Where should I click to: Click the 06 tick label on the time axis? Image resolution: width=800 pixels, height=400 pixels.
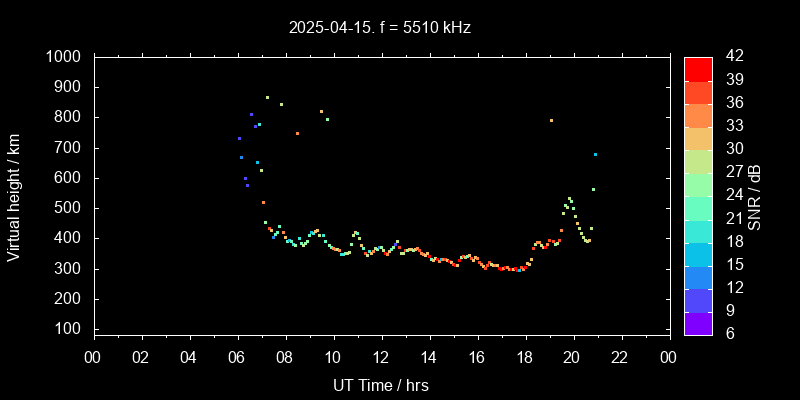[x=237, y=358]
